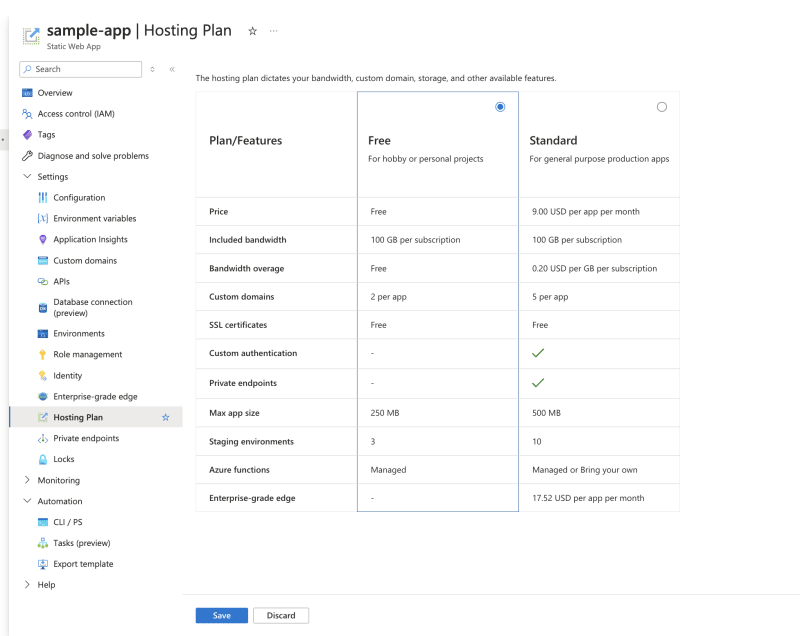The image size is (800, 636).
Task: Select the Standard plan radio button
Action: (x=662, y=106)
